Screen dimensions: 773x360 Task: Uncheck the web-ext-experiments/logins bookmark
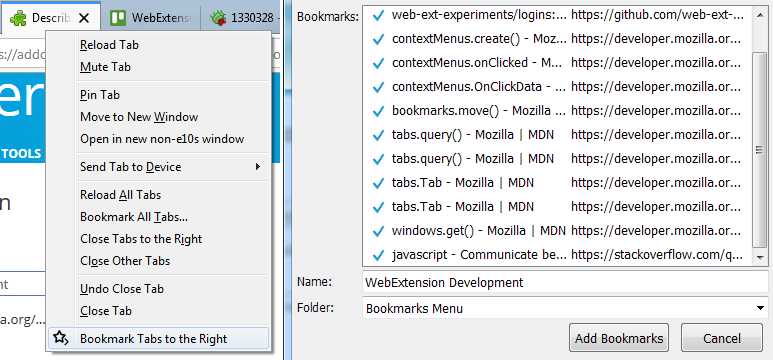[x=379, y=15]
